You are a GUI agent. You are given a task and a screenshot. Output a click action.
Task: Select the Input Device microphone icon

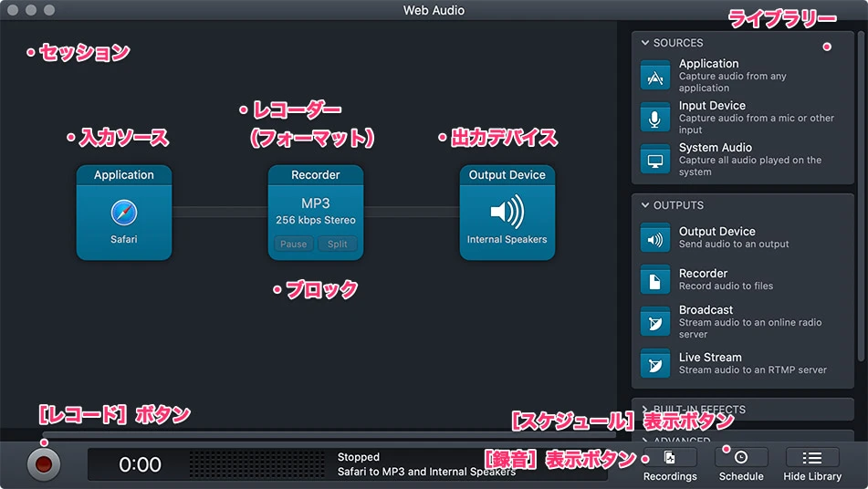(x=655, y=118)
